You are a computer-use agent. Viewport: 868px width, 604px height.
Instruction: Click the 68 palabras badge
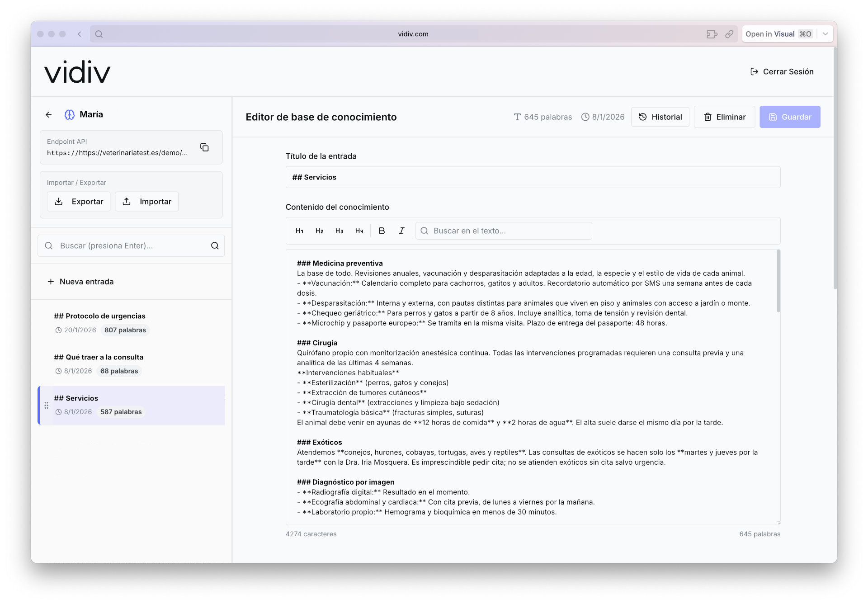click(x=119, y=371)
